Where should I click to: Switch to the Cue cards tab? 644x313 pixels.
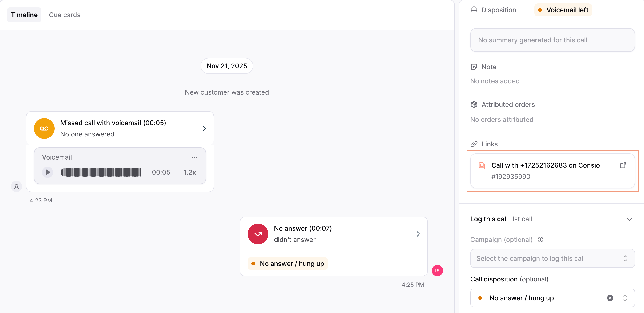[65, 15]
